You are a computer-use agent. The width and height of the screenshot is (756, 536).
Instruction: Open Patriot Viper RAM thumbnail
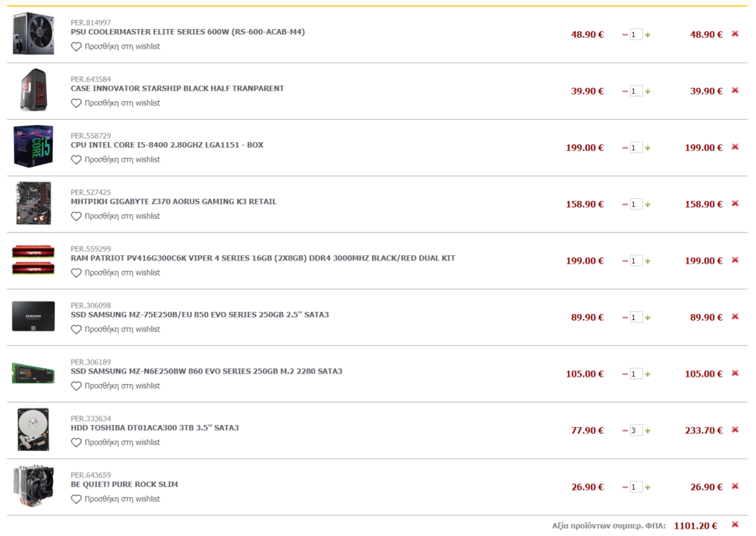[x=34, y=260]
